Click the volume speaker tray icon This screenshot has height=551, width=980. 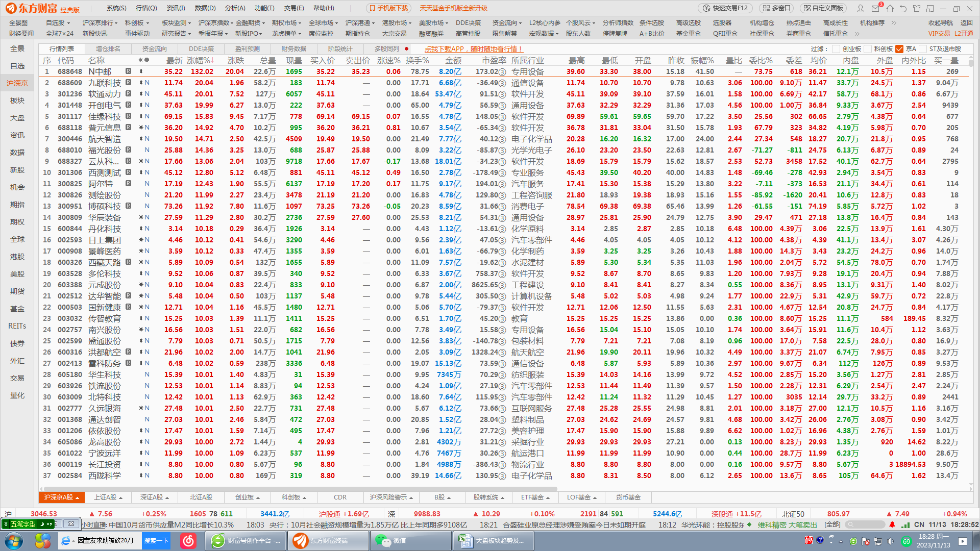(x=891, y=541)
